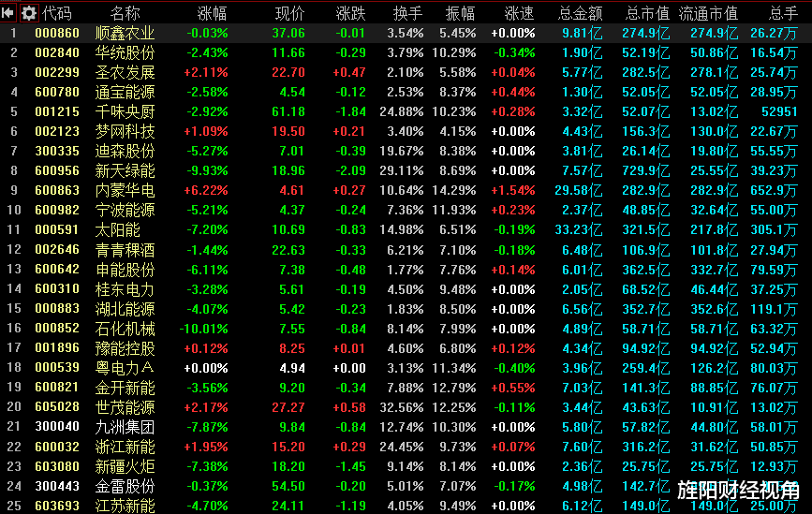Sort by 名称 column header

[x=125, y=13]
